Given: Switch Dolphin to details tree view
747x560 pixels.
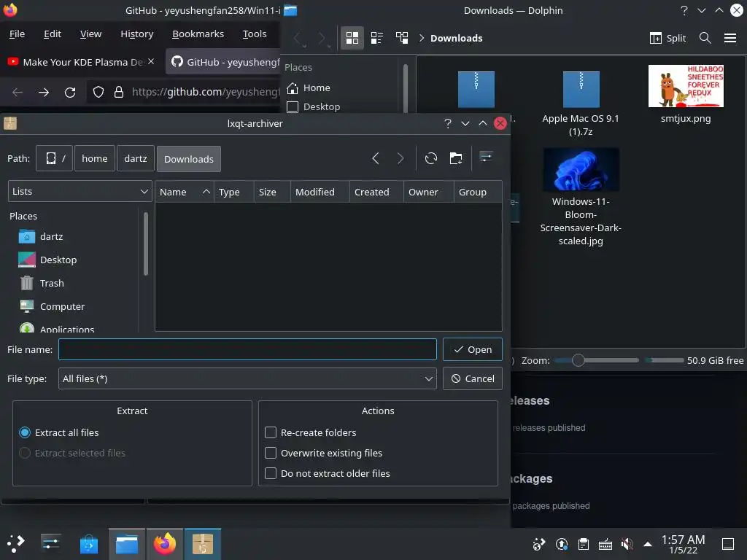Looking at the screenshot, I should 402,38.
